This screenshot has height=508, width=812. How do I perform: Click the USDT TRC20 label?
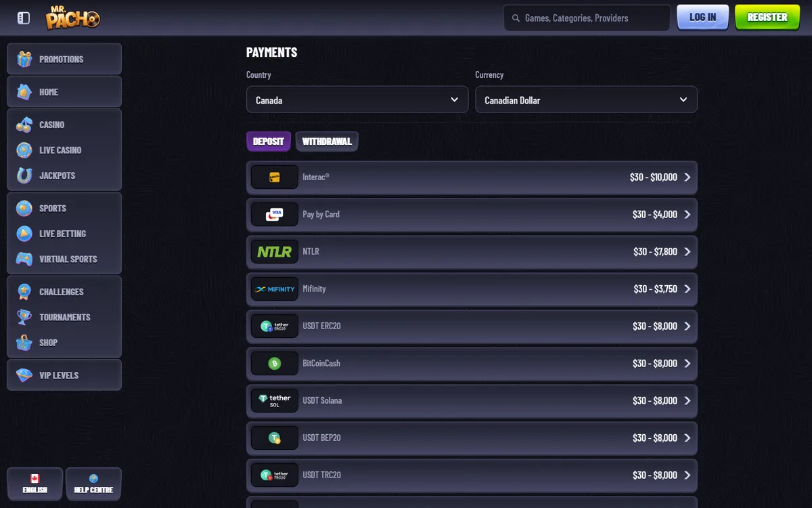321,475
